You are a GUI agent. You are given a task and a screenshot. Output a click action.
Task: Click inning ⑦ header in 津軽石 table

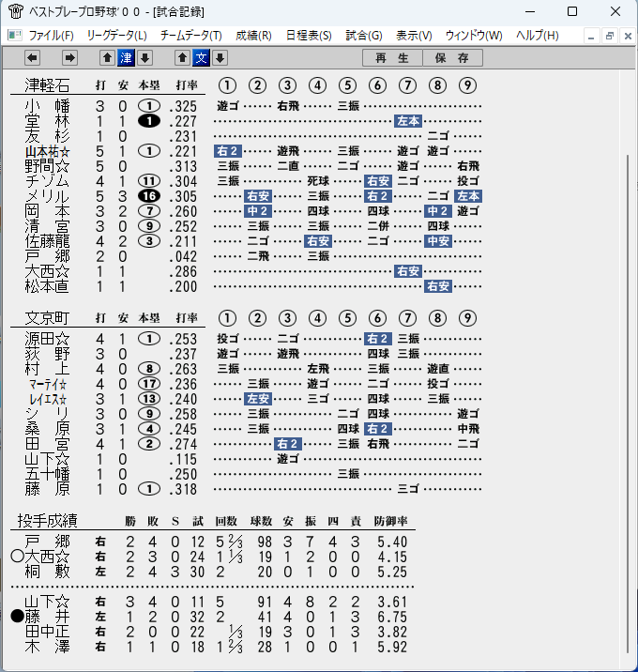407,85
